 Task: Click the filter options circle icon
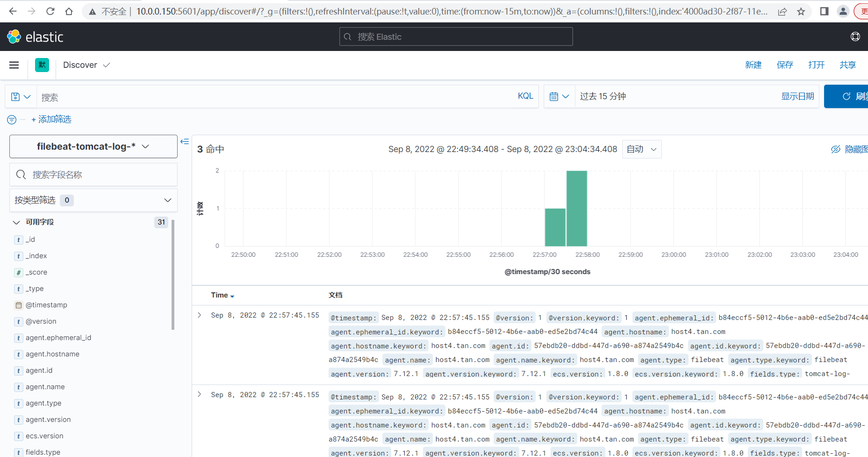tap(12, 120)
